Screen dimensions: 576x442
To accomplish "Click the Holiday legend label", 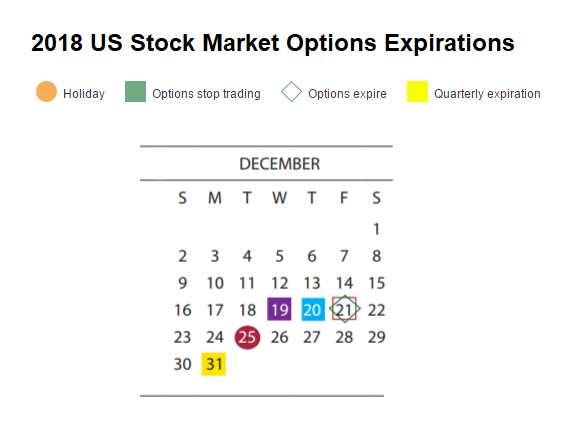I will point(84,94).
